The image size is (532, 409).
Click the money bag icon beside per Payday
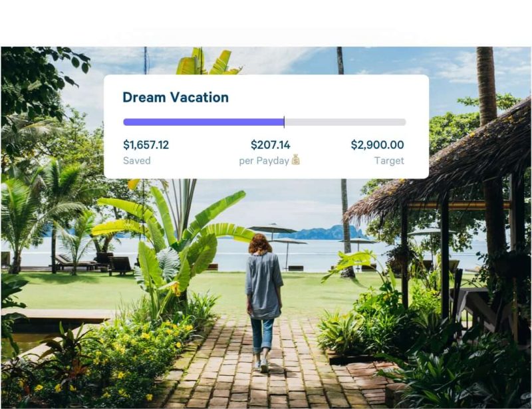295,160
